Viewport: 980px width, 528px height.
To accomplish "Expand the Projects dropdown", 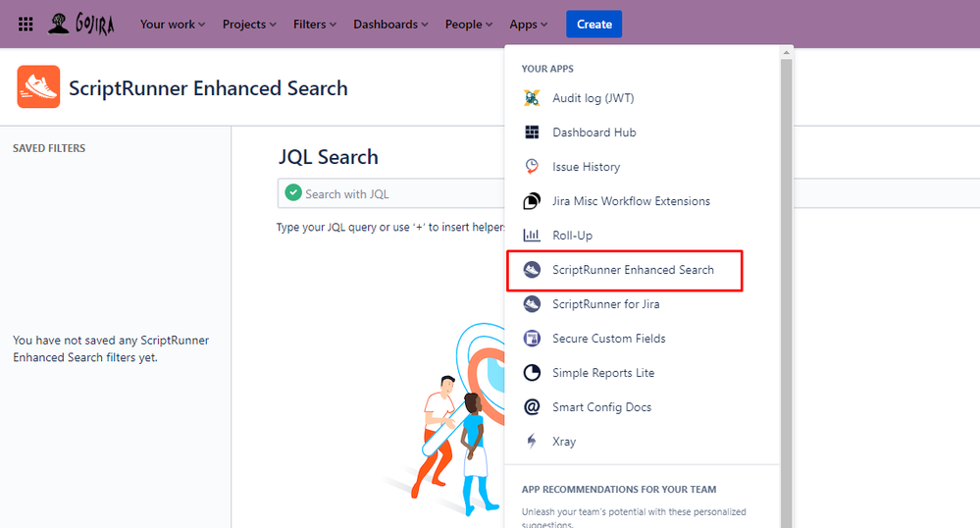I will tap(249, 25).
